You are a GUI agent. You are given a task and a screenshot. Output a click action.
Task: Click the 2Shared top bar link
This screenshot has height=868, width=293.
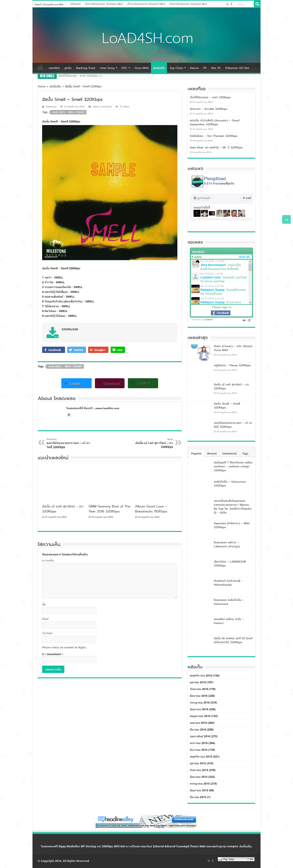coord(75,4)
